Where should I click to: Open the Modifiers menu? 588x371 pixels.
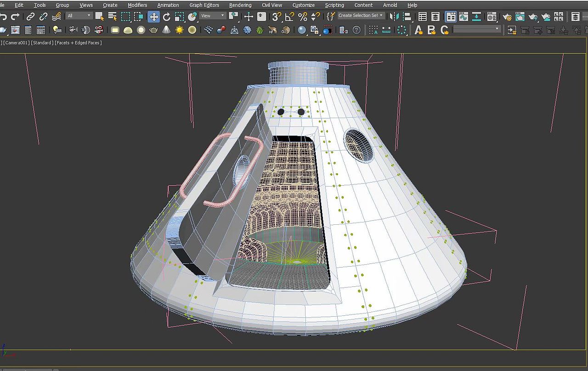[x=137, y=5]
